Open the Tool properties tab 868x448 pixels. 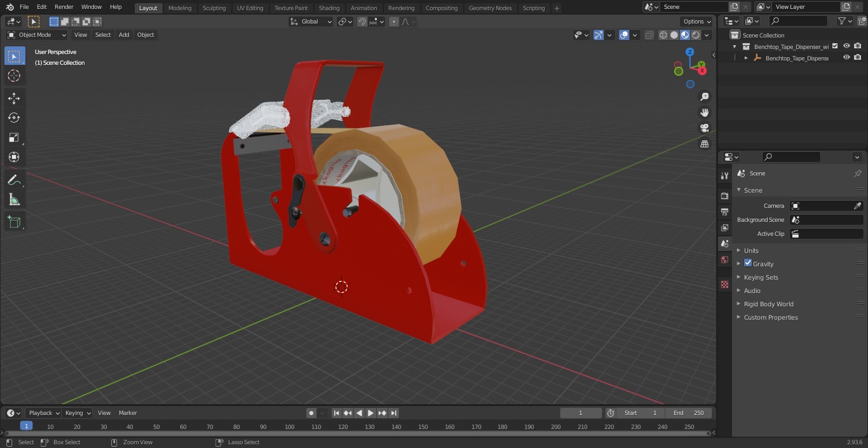click(724, 175)
